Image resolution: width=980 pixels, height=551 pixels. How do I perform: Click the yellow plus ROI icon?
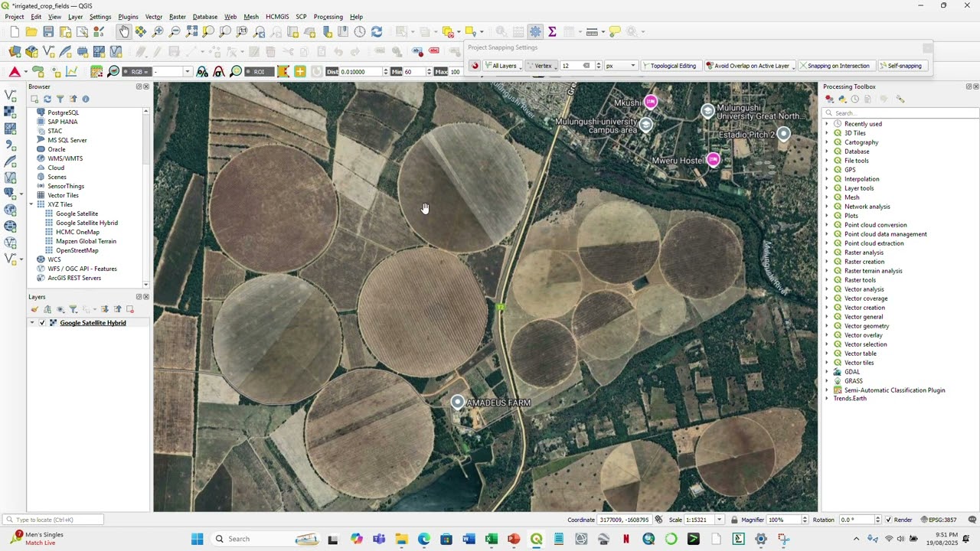299,71
